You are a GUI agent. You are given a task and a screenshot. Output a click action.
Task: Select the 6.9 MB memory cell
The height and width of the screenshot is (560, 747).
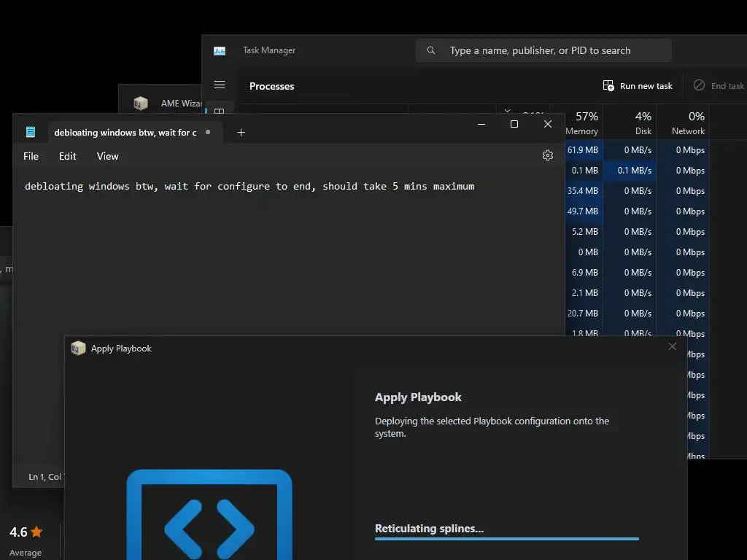(x=584, y=273)
